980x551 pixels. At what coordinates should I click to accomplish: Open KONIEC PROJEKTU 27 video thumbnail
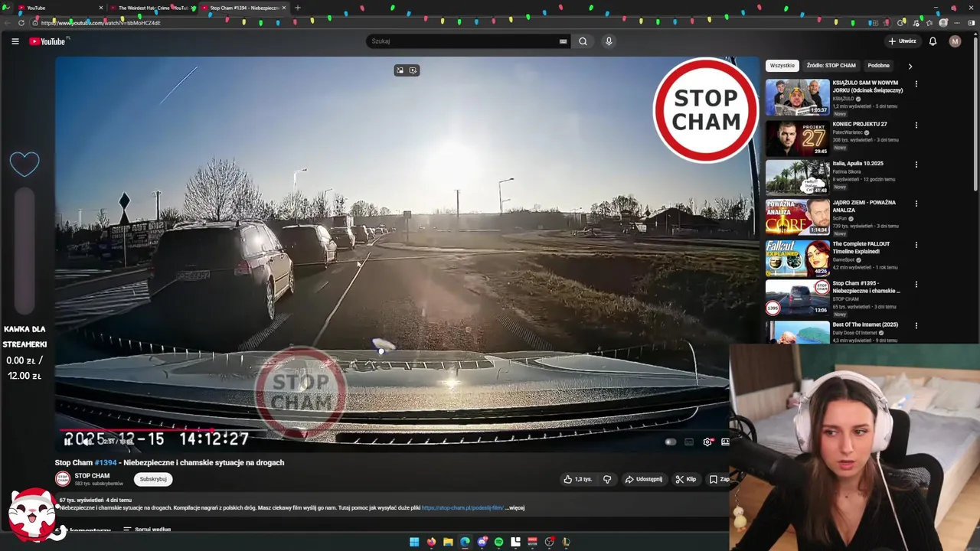(x=797, y=138)
